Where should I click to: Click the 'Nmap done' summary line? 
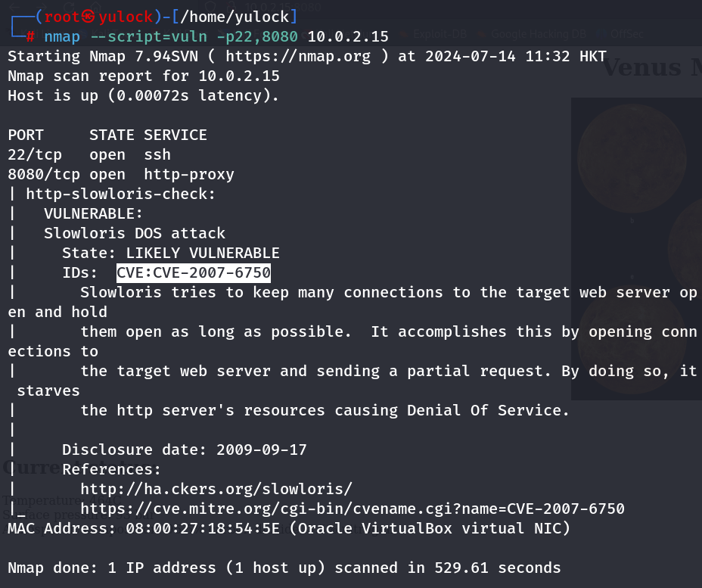284,568
